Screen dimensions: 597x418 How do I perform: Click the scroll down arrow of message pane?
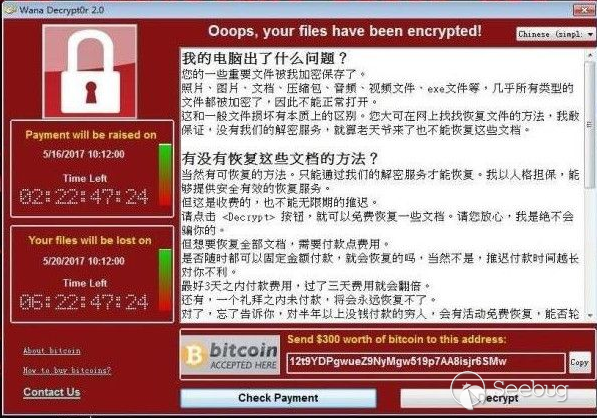pyautogui.click(x=590, y=316)
